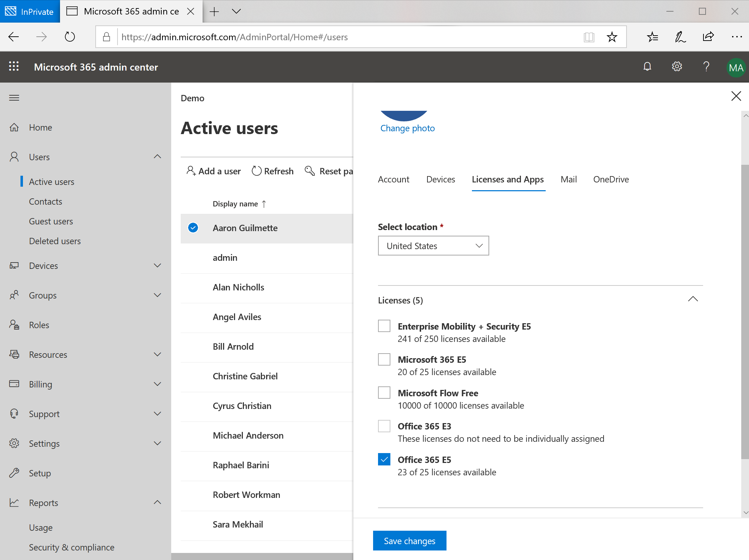Image resolution: width=749 pixels, height=560 pixels.
Task: Collapse navigation hamburger menu
Action: [x=14, y=98]
